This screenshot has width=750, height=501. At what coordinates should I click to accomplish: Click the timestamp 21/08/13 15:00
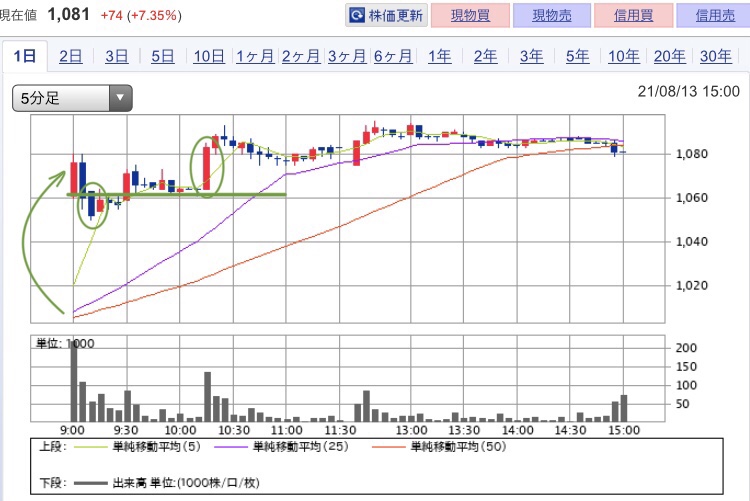[x=688, y=91]
